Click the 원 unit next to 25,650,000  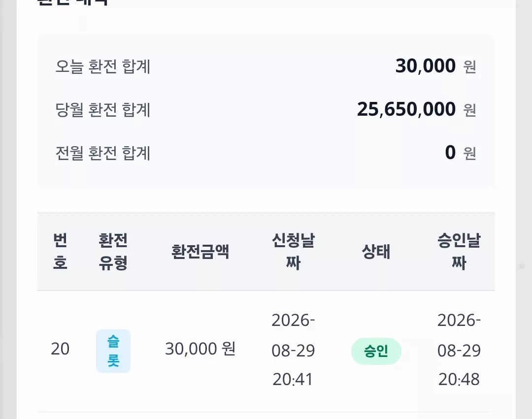[x=469, y=110]
